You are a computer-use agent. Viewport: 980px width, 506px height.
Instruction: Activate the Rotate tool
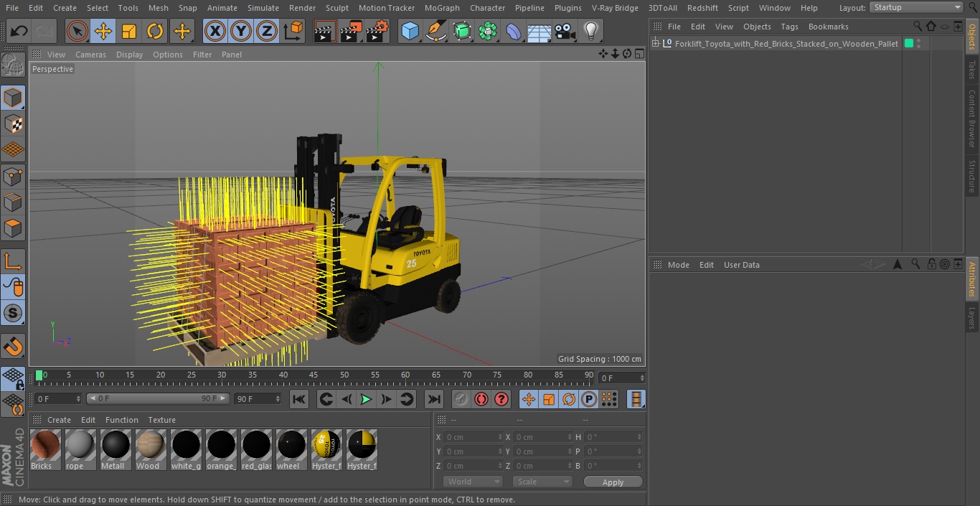coord(155,32)
